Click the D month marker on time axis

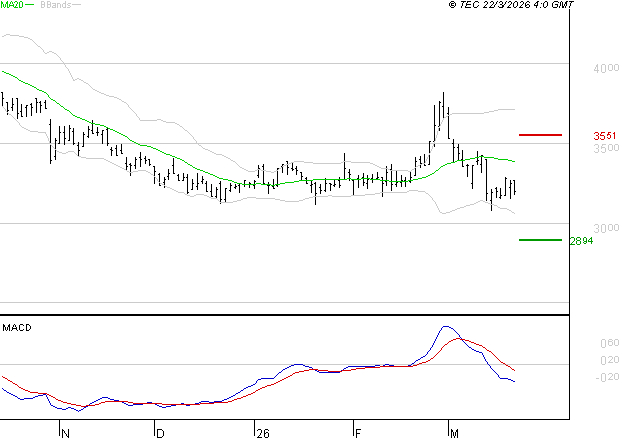click(160, 433)
